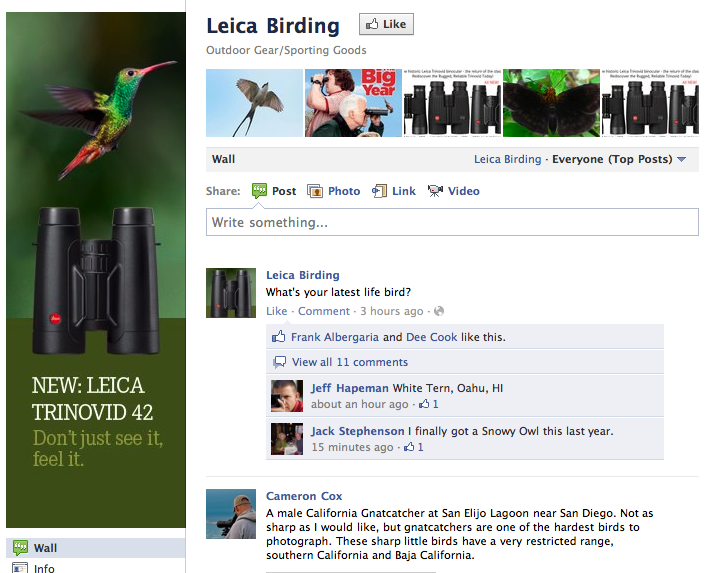The image size is (711, 573).
Task: Click Comment link under life bird post
Action: coord(324,311)
